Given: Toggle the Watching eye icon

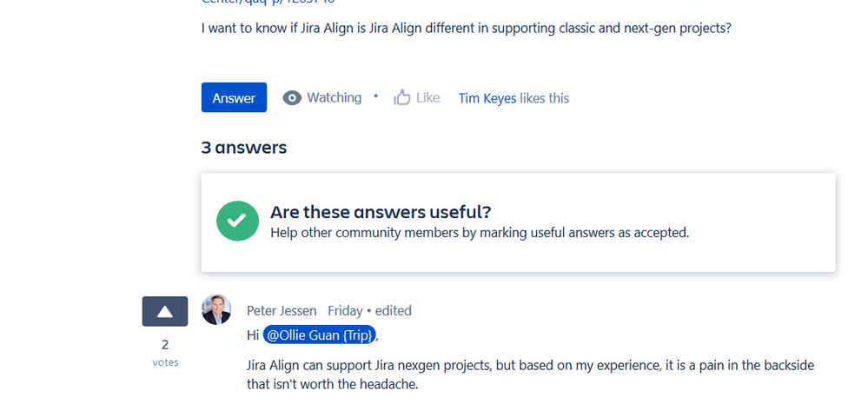Looking at the screenshot, I should pos(292,98).
